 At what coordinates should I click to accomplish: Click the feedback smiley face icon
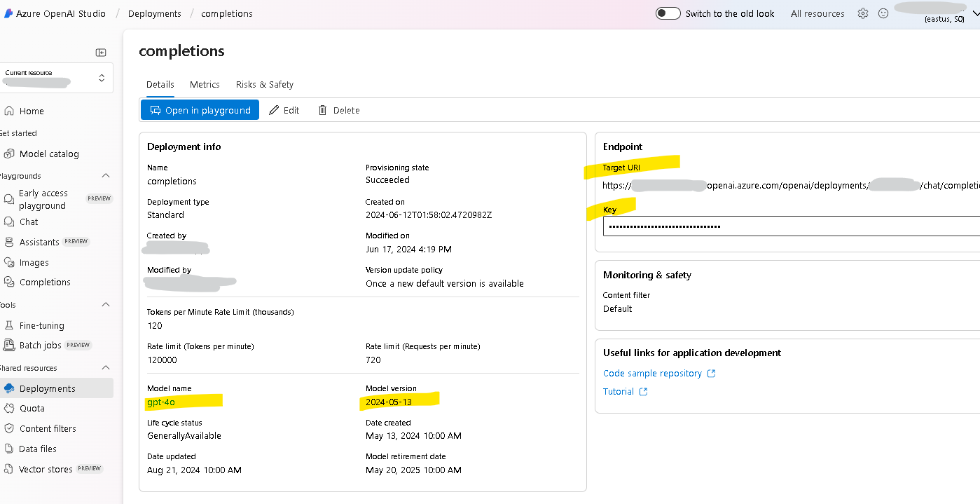[883, 13]
